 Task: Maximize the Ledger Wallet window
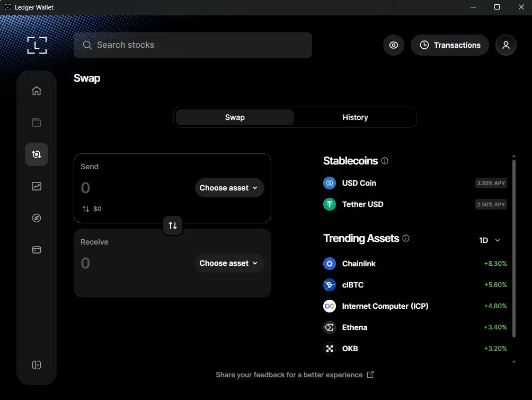pos(497,7)
